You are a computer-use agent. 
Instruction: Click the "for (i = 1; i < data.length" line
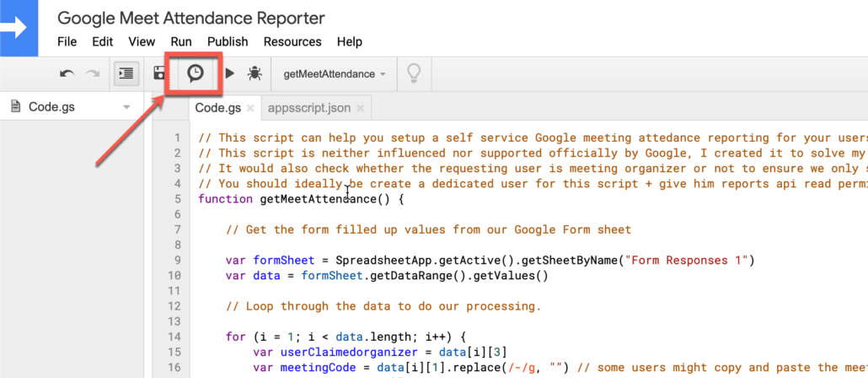click(346, 337)
